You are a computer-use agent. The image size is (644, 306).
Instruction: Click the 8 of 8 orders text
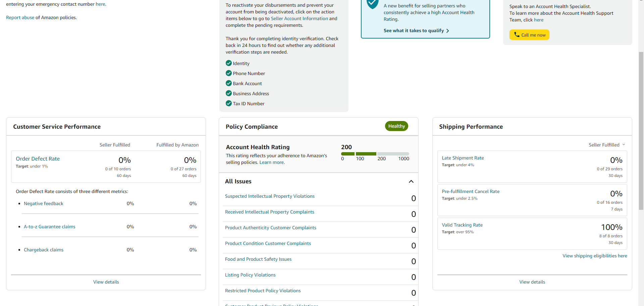click(611, 236)
